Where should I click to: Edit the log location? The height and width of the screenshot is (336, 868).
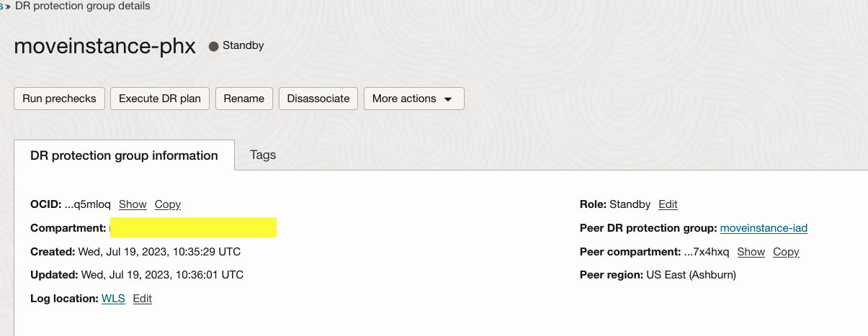[x=143, y=299]
